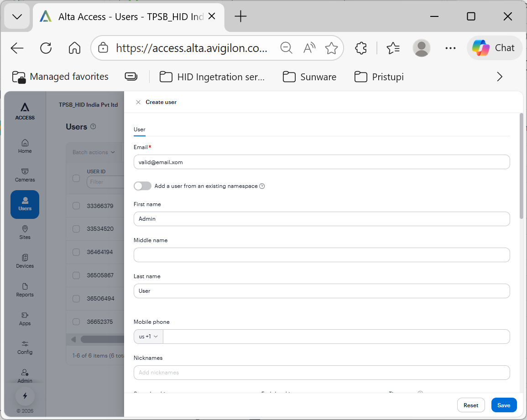Viewport: 527px width, 420px height.
Task: Activate Read aloud icon
Action: pyautogui.click(x=309, y=48)
